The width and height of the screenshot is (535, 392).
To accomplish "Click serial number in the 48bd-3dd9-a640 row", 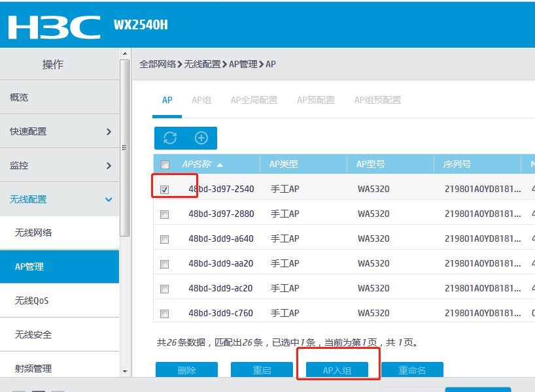I will pyautogui.click(x=483, y=239).
